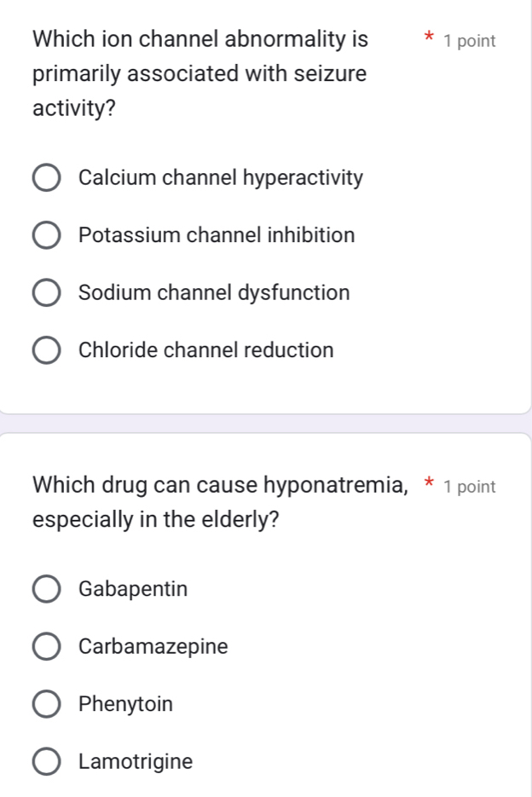Image resolution: width=532 pixels, height=797 pixels.
Task: Click the ion channel question title text
Action: [x=198, y=73]
